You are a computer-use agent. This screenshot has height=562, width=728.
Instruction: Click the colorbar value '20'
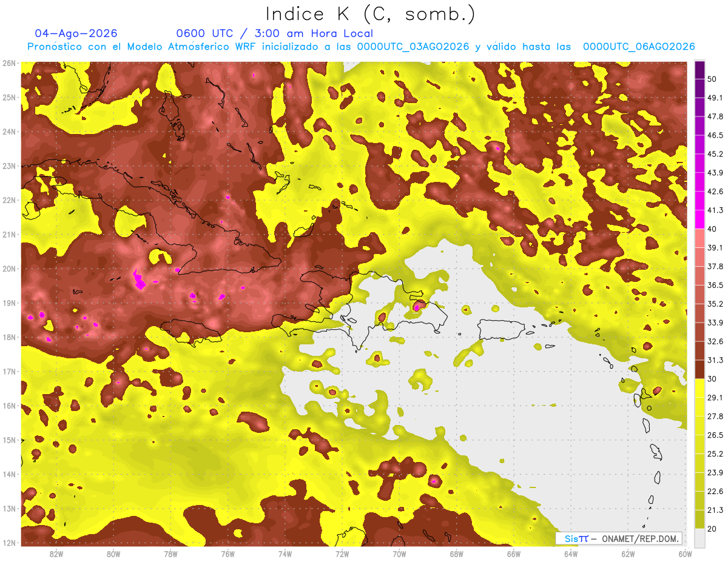(x=712, y=528)
